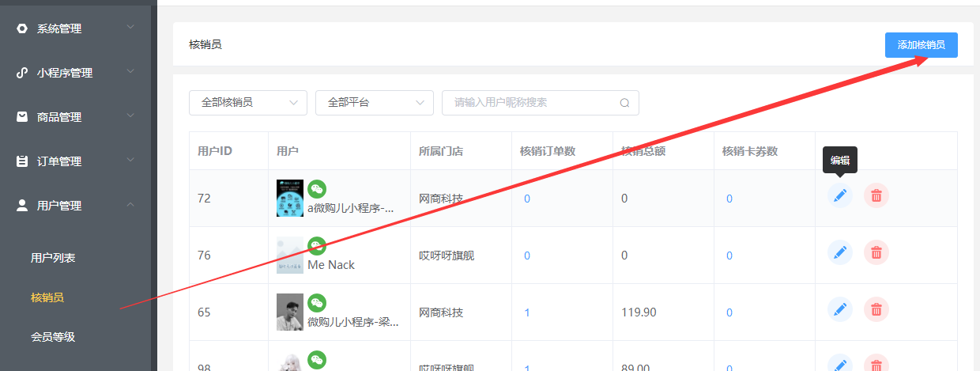Click 哎呀呀旗舰 store for Me Nack
980x371 pixels.
click(447, 256)
